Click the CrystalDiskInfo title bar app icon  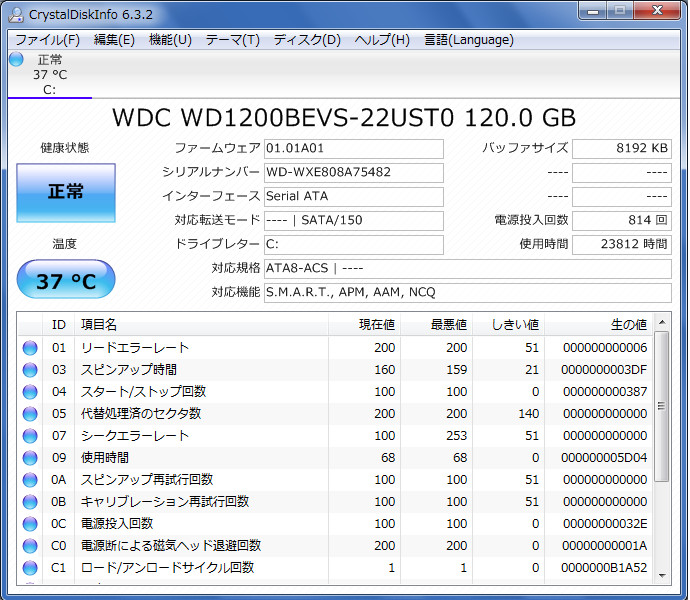click(16, 15)
